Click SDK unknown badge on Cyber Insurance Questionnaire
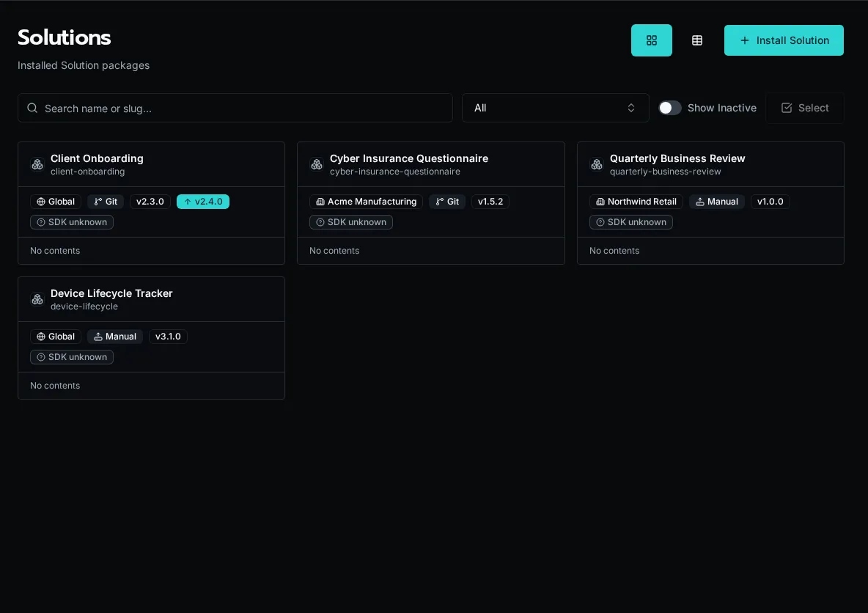 click(351, 222)
